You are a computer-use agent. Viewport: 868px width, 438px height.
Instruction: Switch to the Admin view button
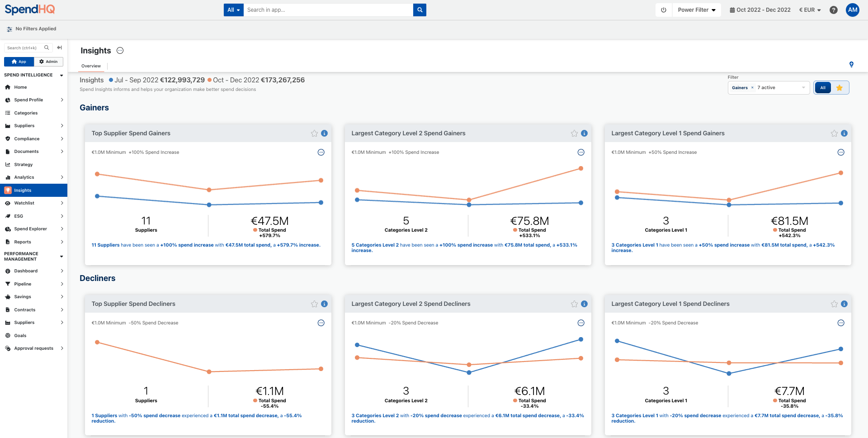point(48,62)
